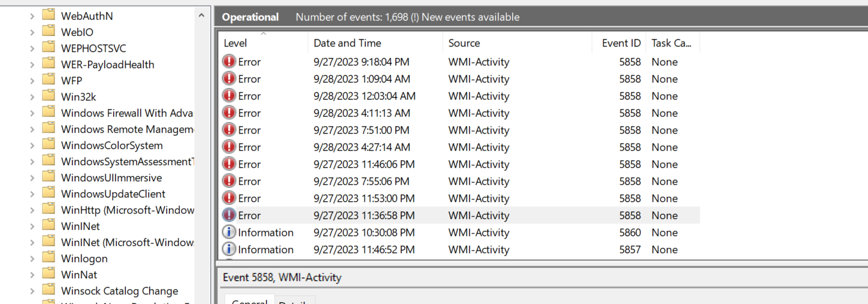Select the WindowsUIImmersive folder icon
Screen dimensions: 868x304
[49, 177]
